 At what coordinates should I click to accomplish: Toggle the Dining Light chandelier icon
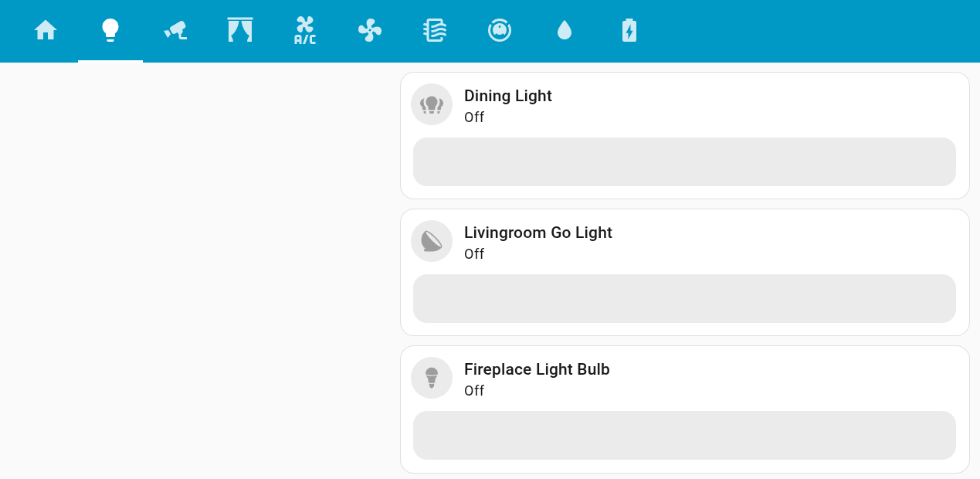pos(432,104)
